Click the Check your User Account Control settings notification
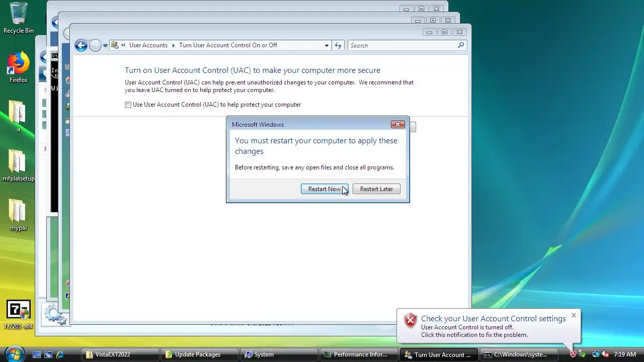The width and height of the screenshot is (644, 362). coord(493,319)
